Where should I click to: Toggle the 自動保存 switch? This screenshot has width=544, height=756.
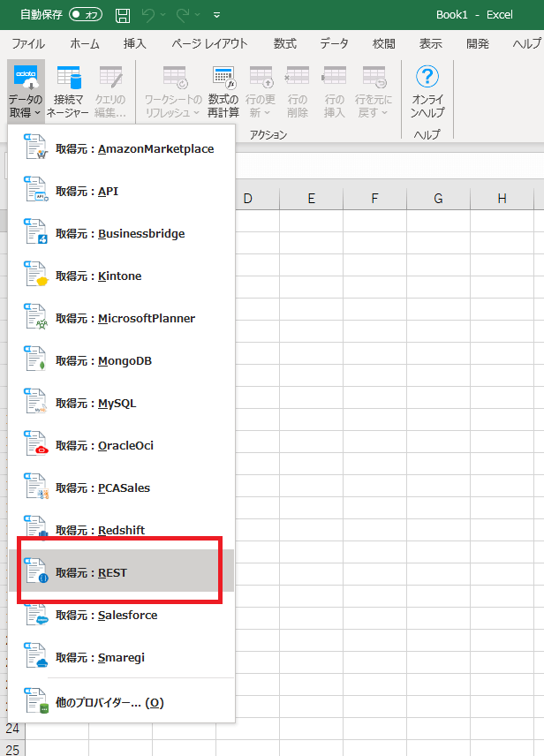87,14
